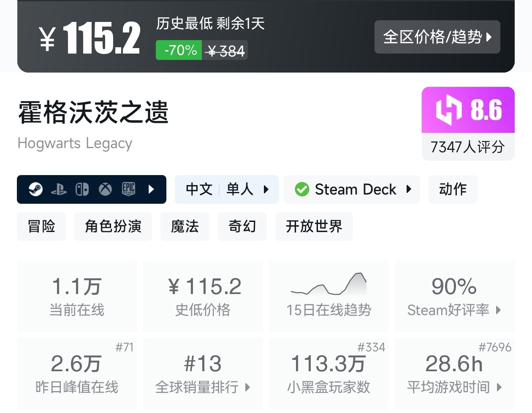Viewport: 532px width, 413px height.
Task: Select the 奇幻 tag
Action: point(242,227)
